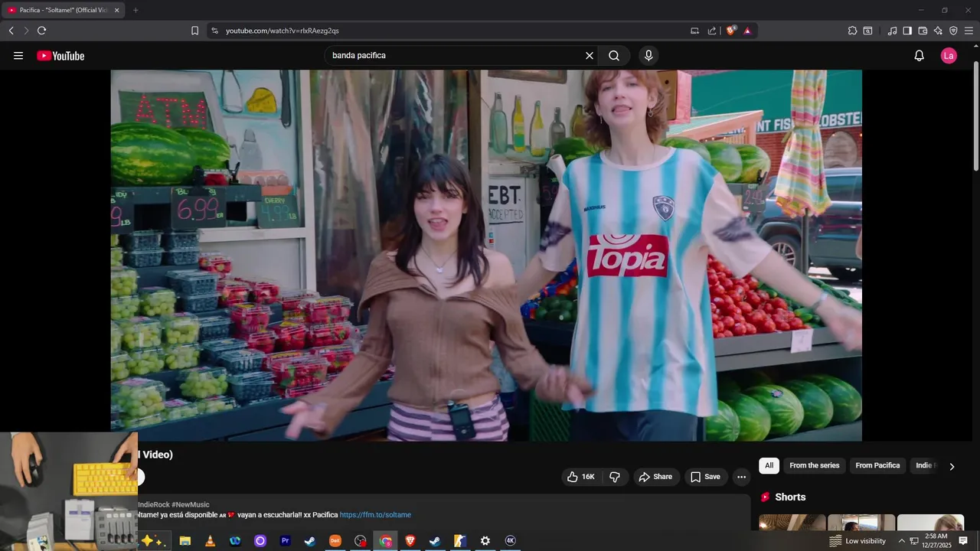
Task: Open the ffm.to/soltame link
Action: point(375,515)
